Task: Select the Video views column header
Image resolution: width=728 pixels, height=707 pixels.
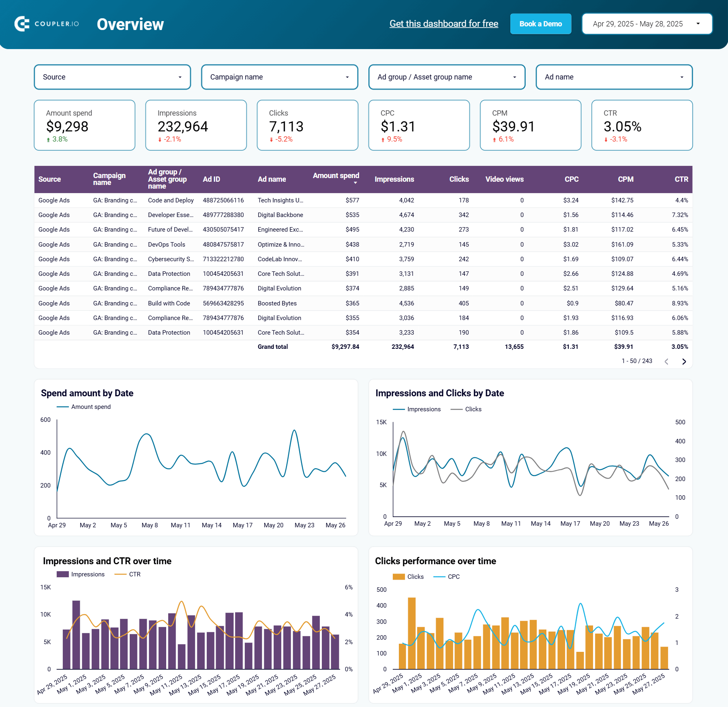Action: [505, 179]
